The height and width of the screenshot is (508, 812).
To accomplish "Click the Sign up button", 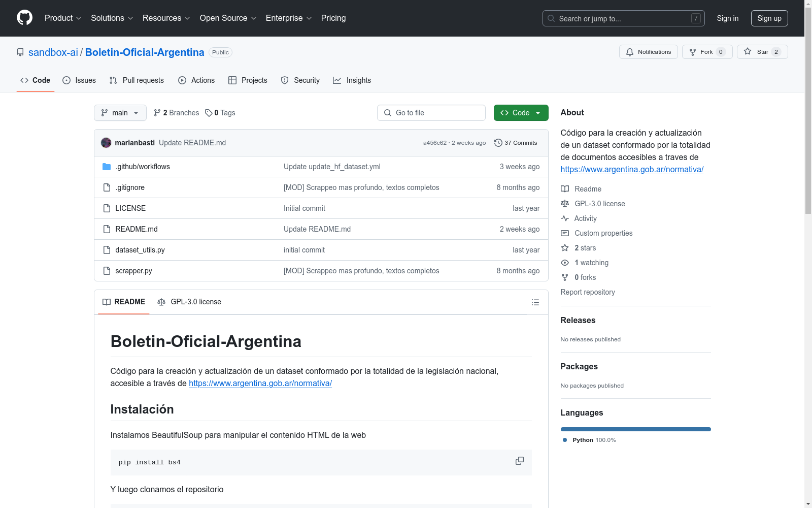I will [x=769, y=18].
